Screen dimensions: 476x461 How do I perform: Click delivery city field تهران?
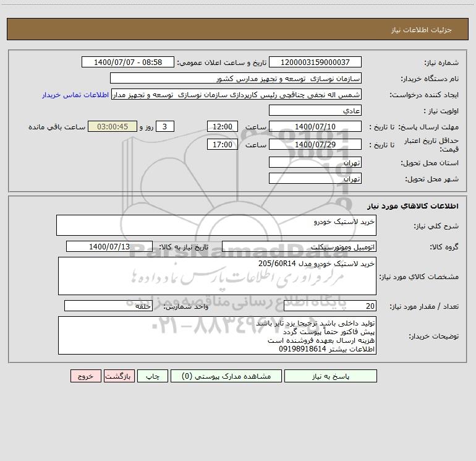pyautogui.click(x=315, y=178)
